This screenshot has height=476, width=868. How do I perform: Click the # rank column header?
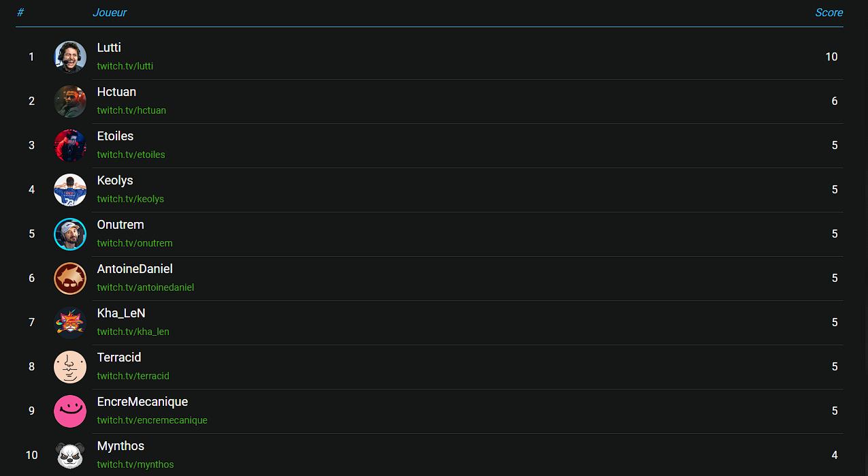(20, 12)
